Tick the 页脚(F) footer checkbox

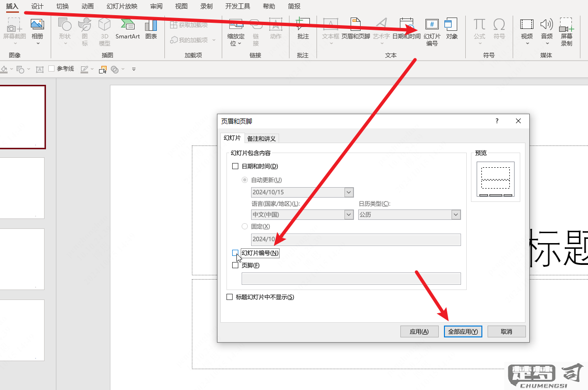[x=235, y=265]
